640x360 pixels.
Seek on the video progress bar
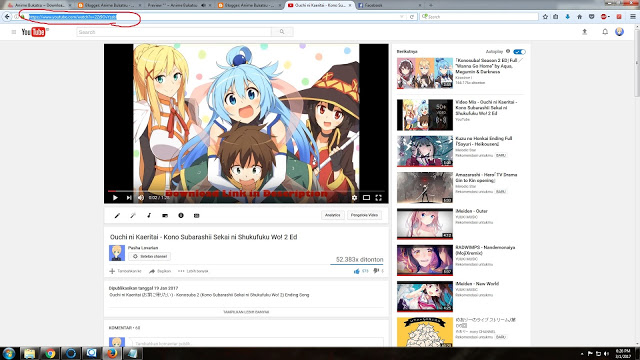point(246,191)
